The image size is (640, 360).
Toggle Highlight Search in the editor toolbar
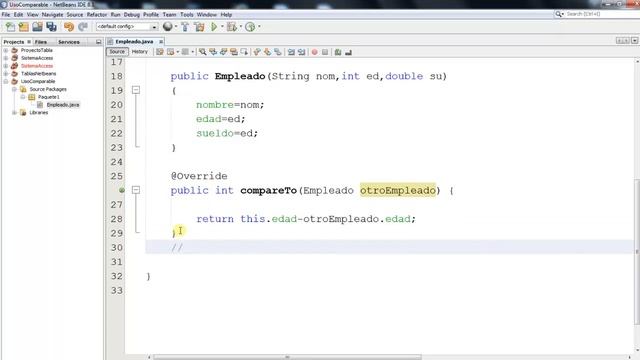pos(234,52)
